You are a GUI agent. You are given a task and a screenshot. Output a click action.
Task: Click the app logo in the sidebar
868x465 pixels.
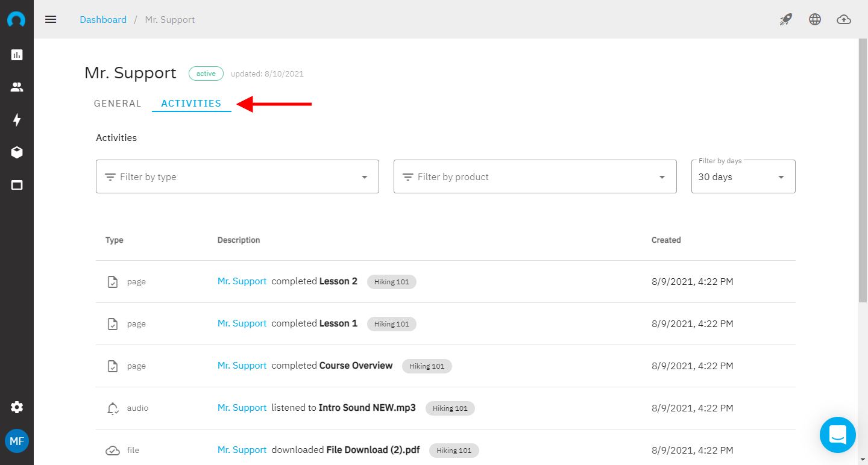pos(17,19)
